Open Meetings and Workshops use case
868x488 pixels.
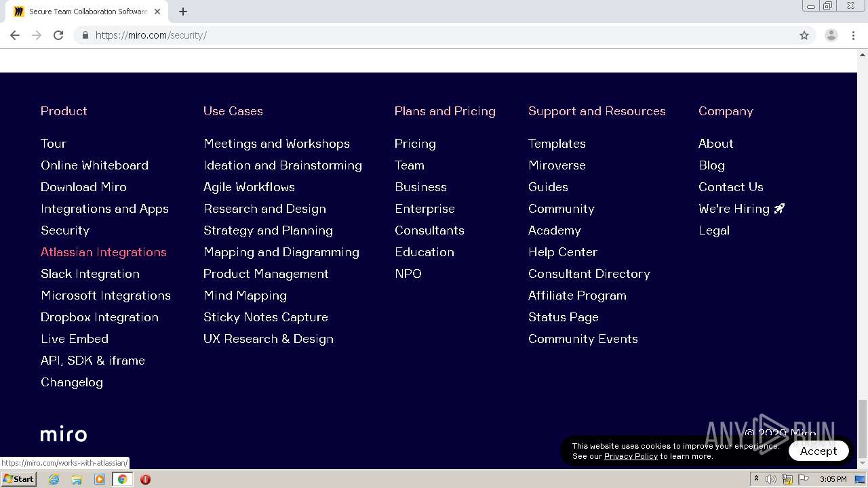tap(277, 144)
